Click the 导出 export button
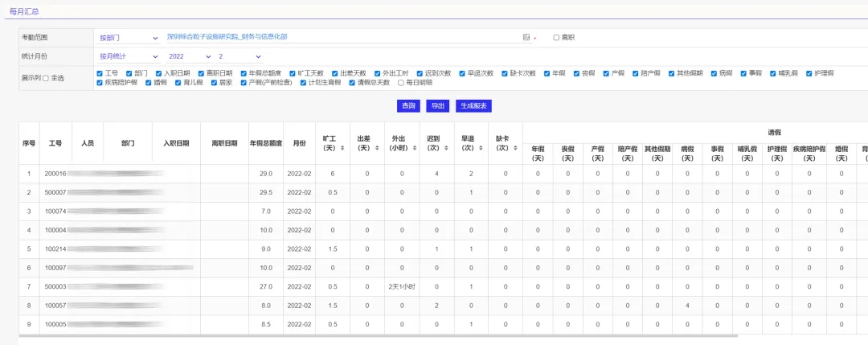Viewport: 868px width, 345px height. tap(437, 106)
